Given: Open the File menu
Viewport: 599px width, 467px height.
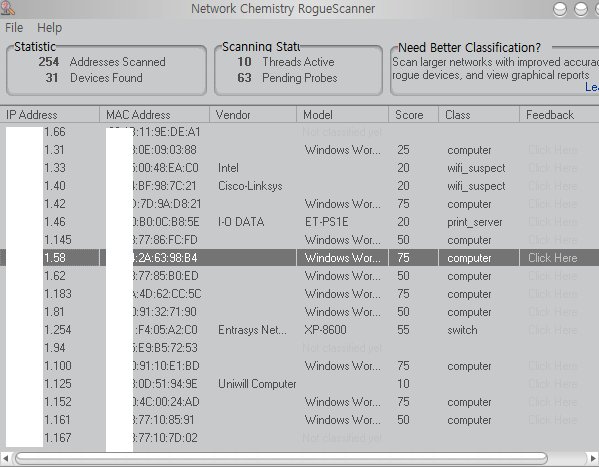Looking at the screenshot, I should pyautogui.click(x=14, y=28).
